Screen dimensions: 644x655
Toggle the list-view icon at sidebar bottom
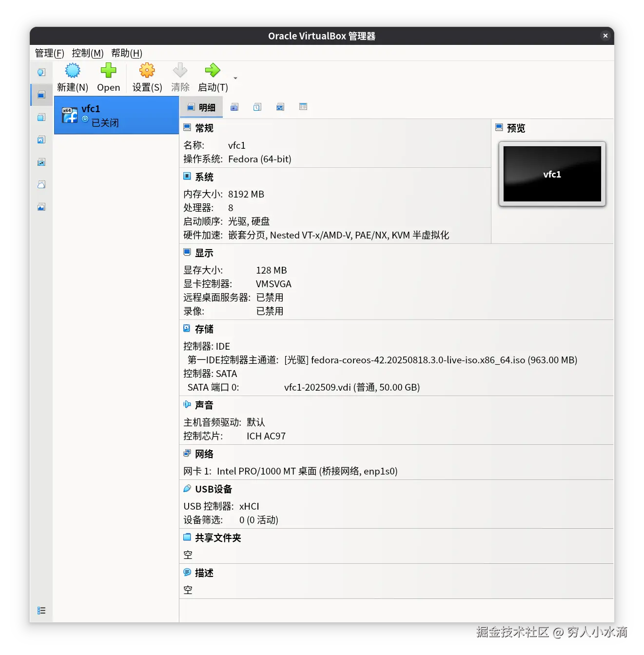pyautogui.click(x=41, y=611)
